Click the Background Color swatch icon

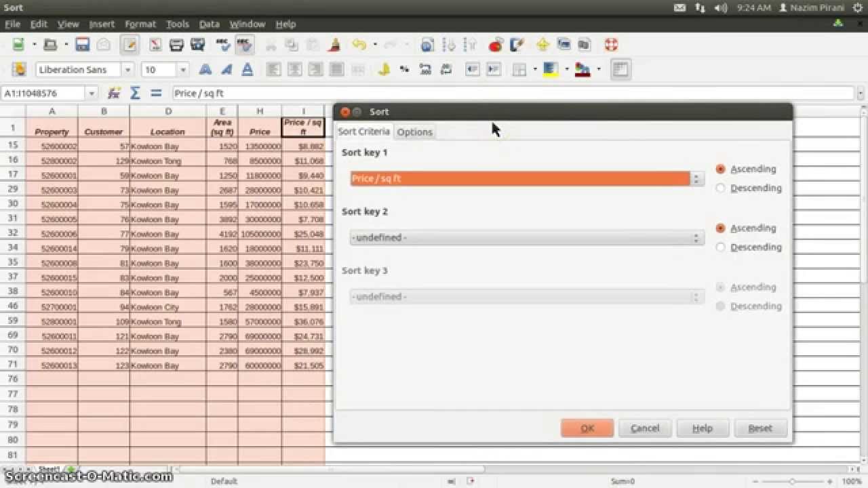(x=550, y=69)
